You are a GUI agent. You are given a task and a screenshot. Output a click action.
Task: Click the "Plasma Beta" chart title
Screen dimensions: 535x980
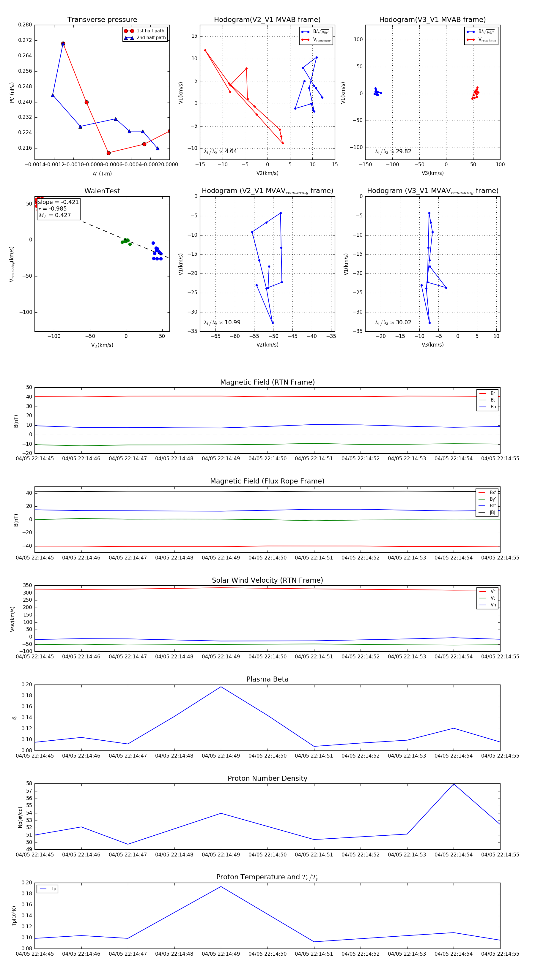[267, 679]
